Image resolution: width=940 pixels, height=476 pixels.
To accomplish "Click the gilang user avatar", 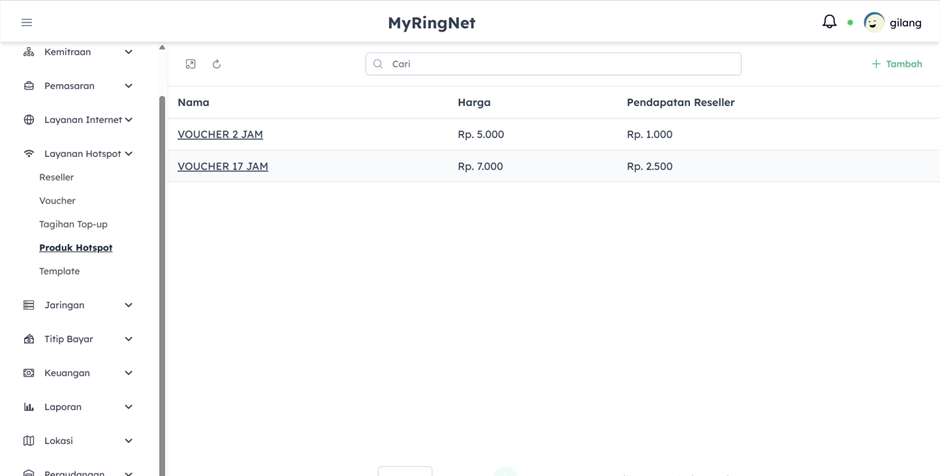I will [874, 22].
